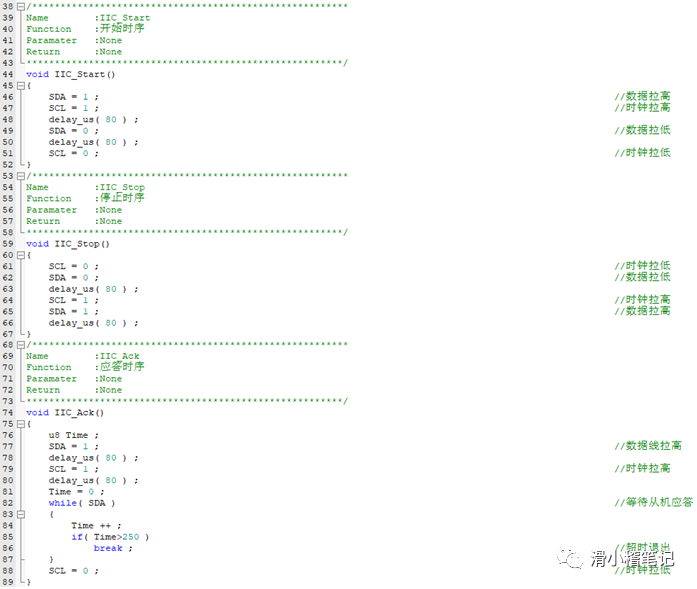The height and width of the screenshot is (589, 697).
Task: Click line number 74 in the gutter
Action: [x=8, y=413]
